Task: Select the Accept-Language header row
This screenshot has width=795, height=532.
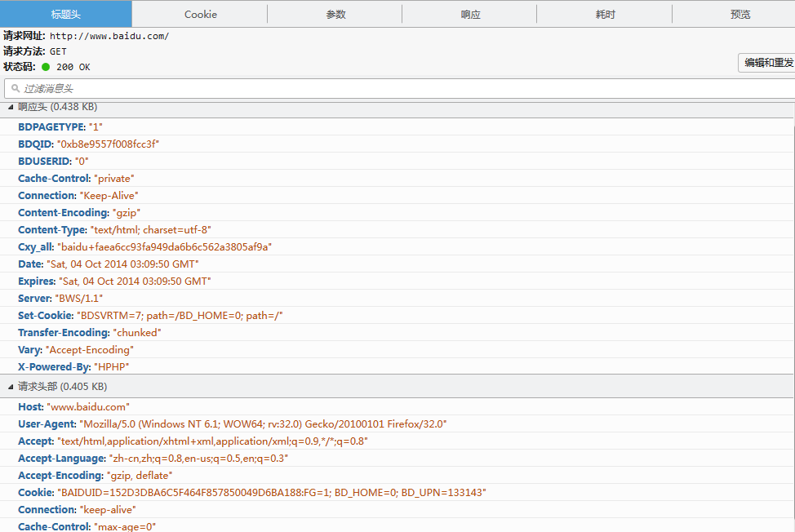Action: 397,459
